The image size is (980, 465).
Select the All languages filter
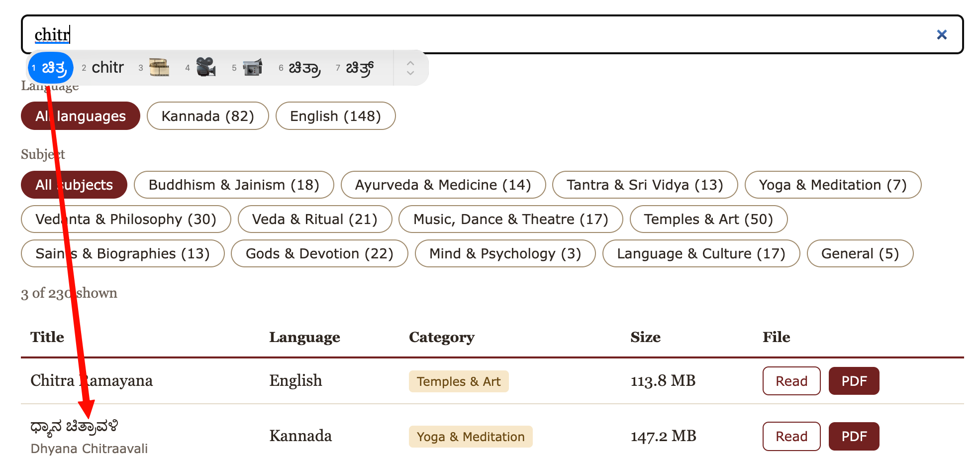coord(81,116)
